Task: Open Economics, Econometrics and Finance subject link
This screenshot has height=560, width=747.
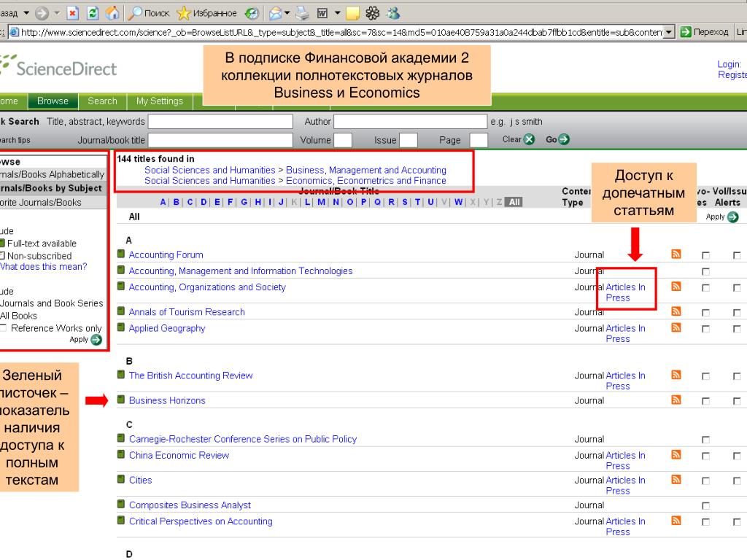Action: [x=366, y=181]
